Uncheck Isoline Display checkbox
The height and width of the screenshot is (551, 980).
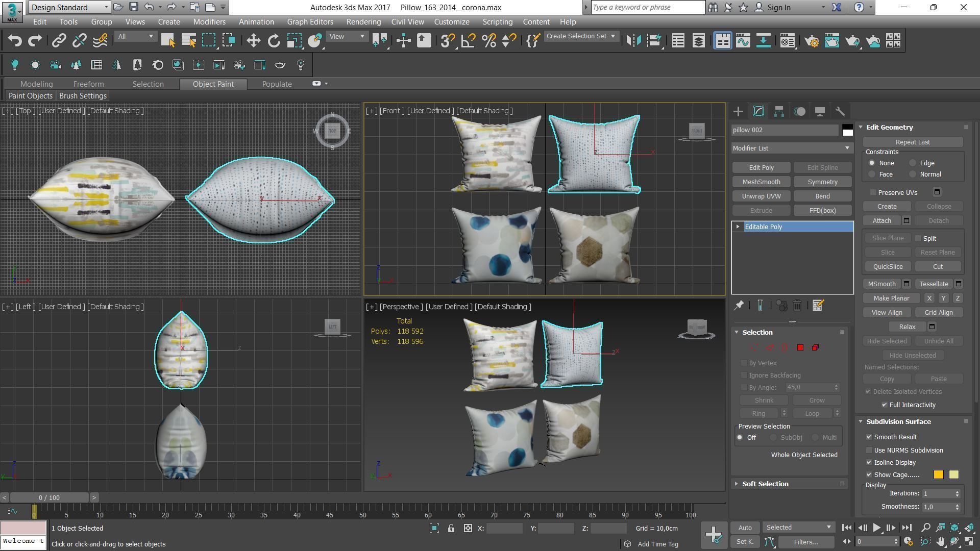click(x=869, y=463)
